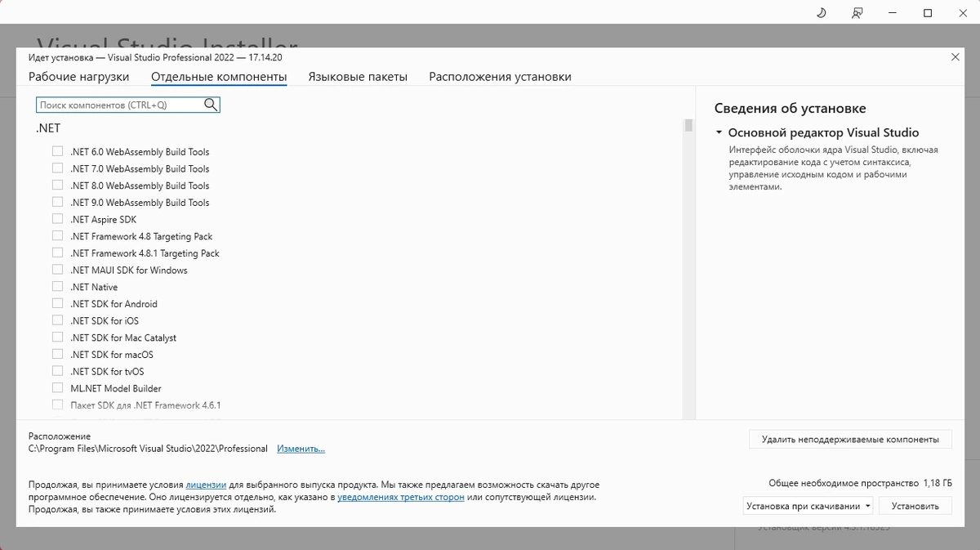Check .NET 9.0 WebAssembly Build Tools

click(x=57, y=202)
